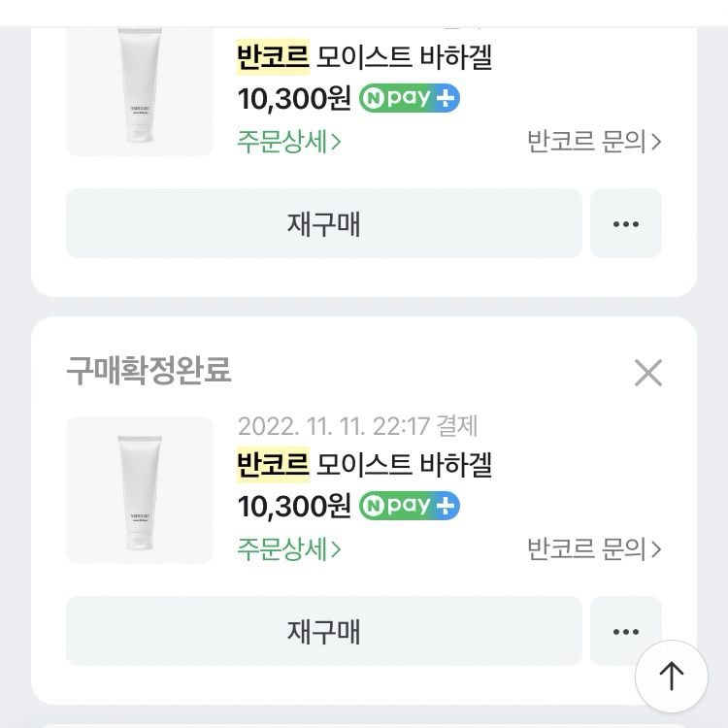Dismiss the 구매확정완료 order card with the X
This screenshot has width=728, height=728.
point(647,372)
